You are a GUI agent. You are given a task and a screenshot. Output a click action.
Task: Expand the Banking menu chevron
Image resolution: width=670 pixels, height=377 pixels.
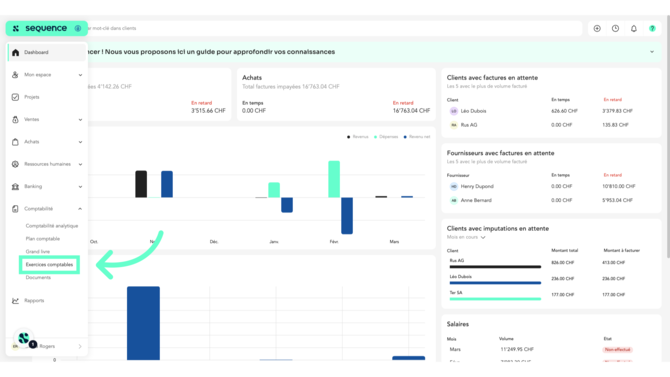[x=80, y=187]
